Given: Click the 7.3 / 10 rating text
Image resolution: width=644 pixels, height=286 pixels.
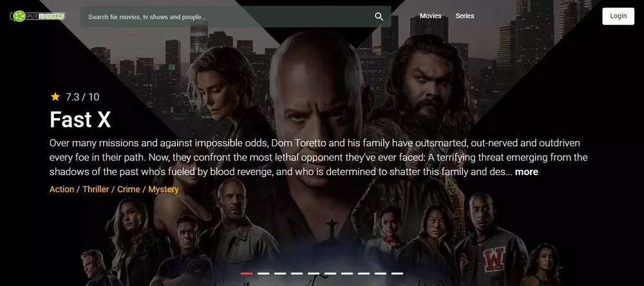Looking at the screenshot, I should pyautogui.click(x=82, y=97).
